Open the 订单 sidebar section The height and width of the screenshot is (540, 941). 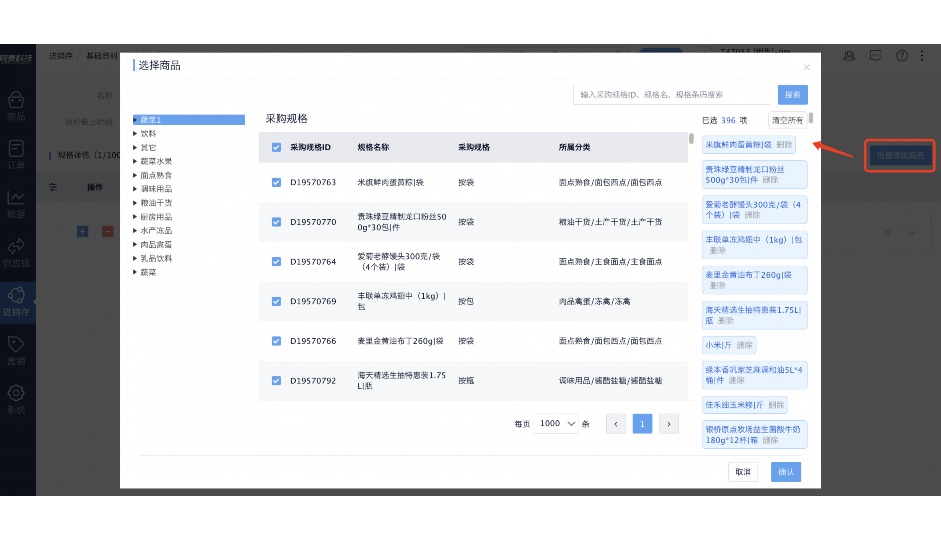click(x=16, y=155)
